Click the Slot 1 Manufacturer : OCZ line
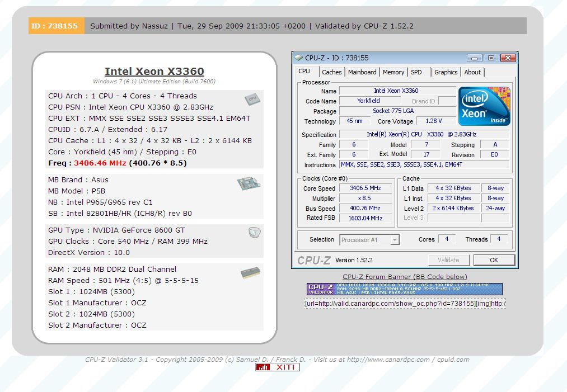567x392 pixels. pyautogui.click(x=97, y=303)
